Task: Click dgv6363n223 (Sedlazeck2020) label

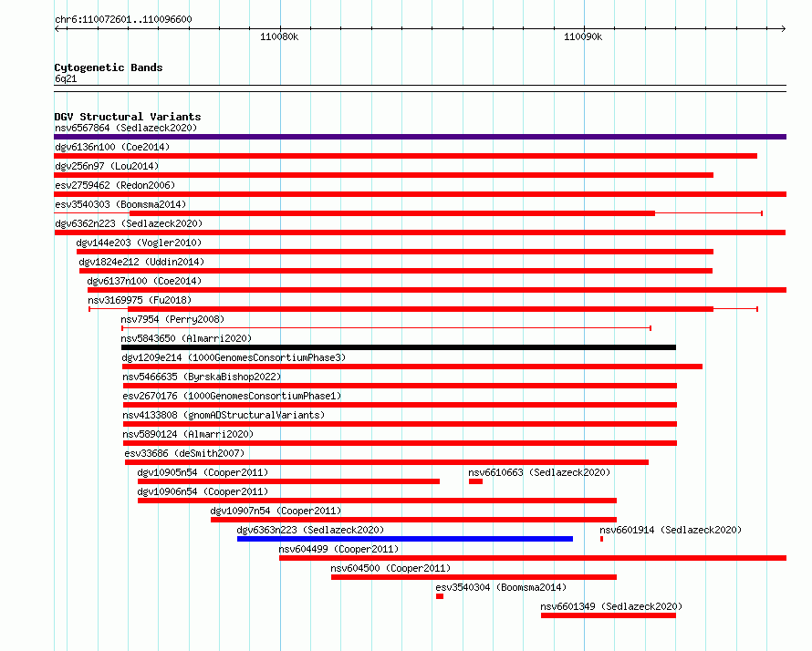Action: tap(310, 530)
